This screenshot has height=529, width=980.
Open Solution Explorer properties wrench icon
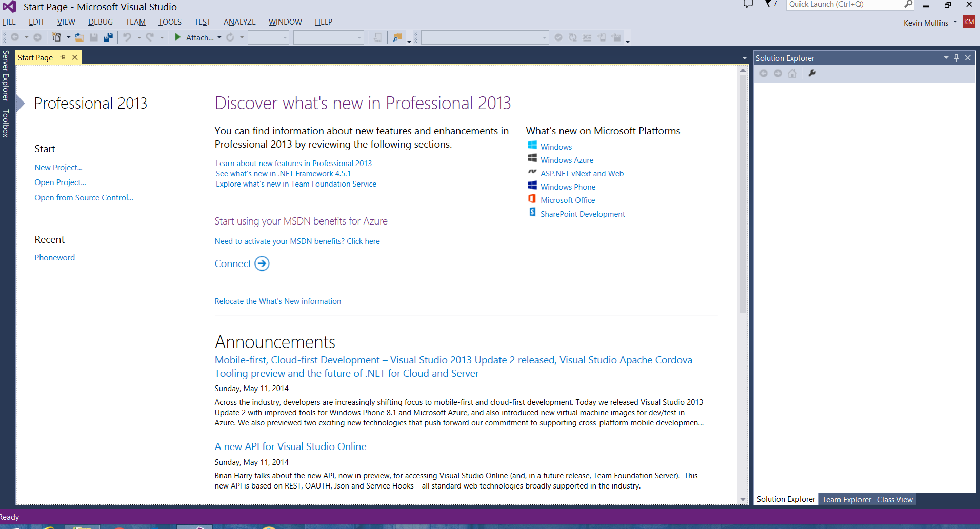click(x=812, y=73)
